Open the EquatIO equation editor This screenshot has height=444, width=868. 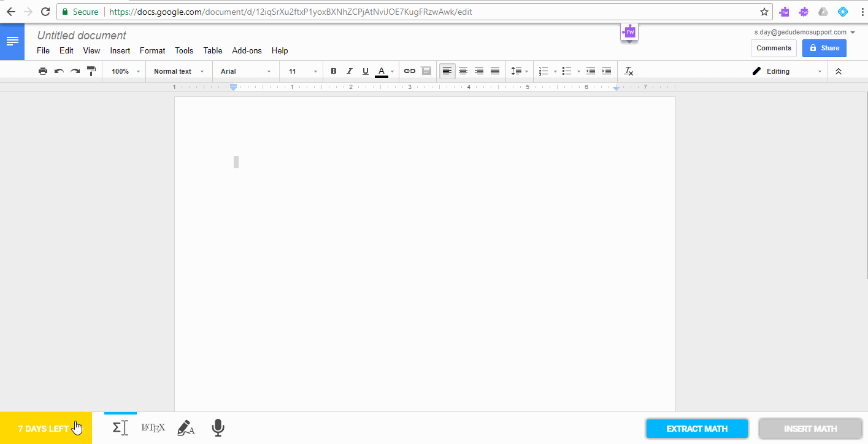coord(120,428)
